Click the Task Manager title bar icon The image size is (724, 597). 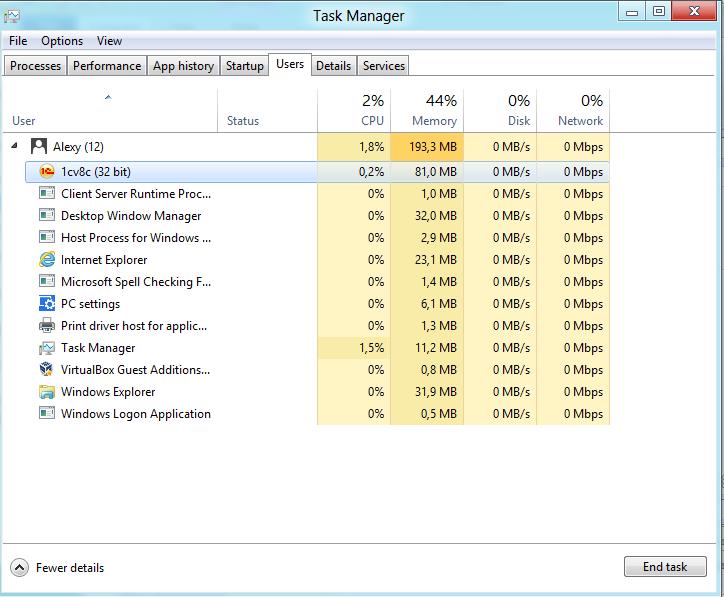[x=12, y=17]
